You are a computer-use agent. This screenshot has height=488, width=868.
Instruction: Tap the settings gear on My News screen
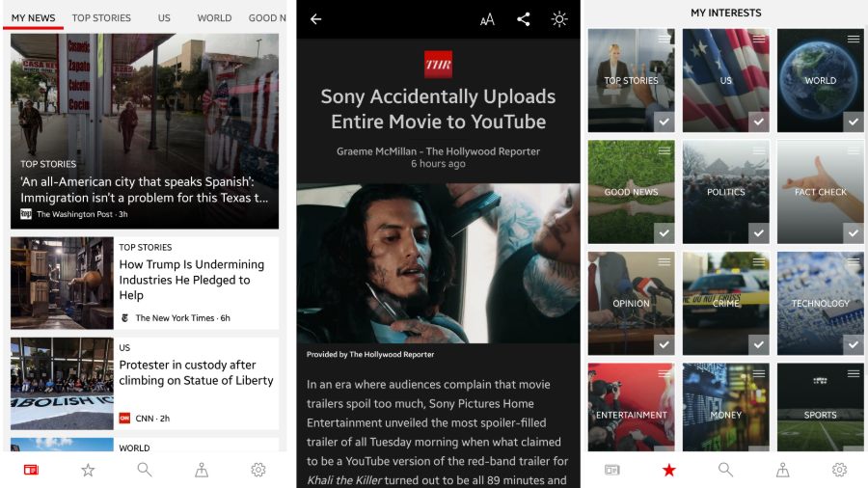(x=258, y=470)
